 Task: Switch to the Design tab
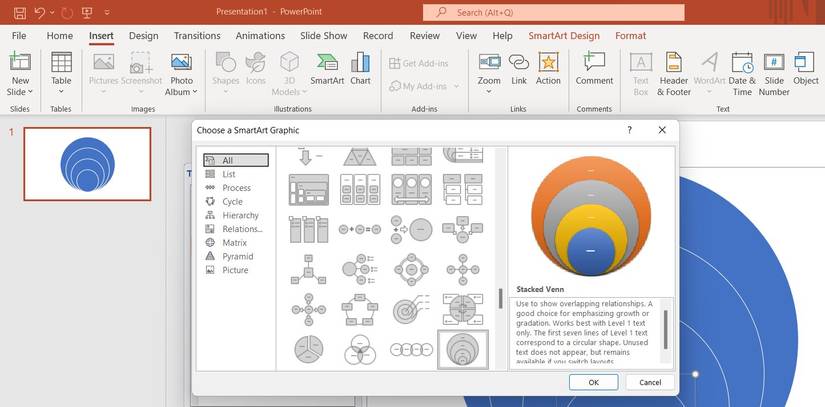[x=144, y=36]
